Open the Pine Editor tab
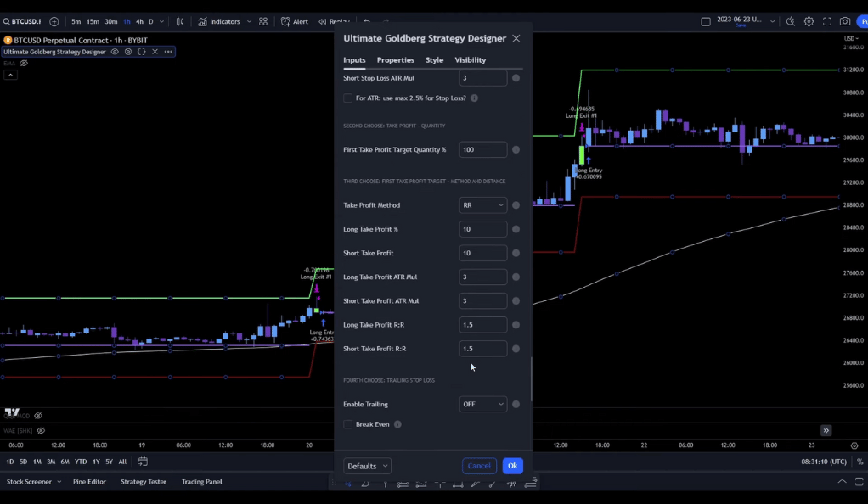 click(x=89, y=482)
